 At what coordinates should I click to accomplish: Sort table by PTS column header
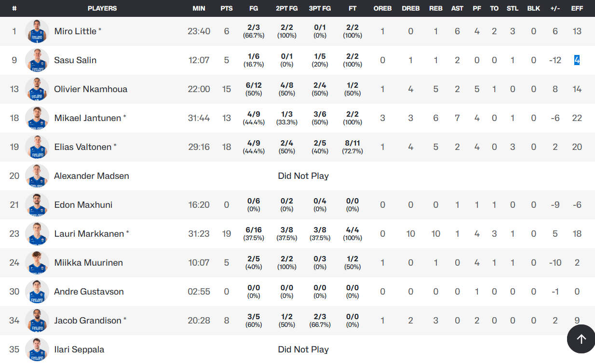(227, 9)
